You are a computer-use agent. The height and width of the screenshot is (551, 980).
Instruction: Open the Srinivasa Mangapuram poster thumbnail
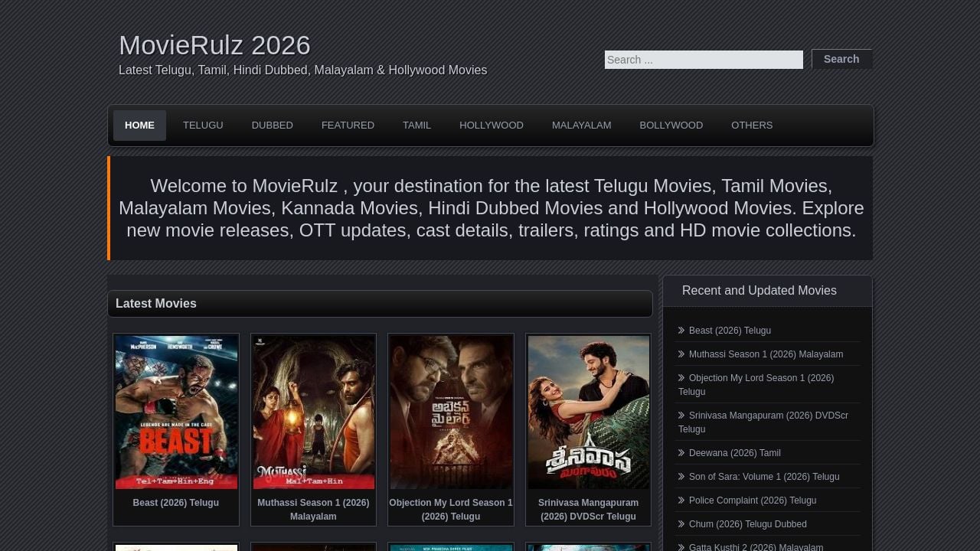(x=589, y=412)
